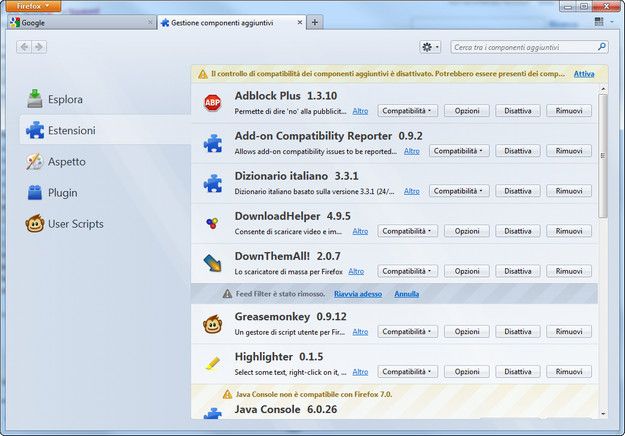Open the Plugin category
This screenshot has height=436, width=625.
[105, 192]
